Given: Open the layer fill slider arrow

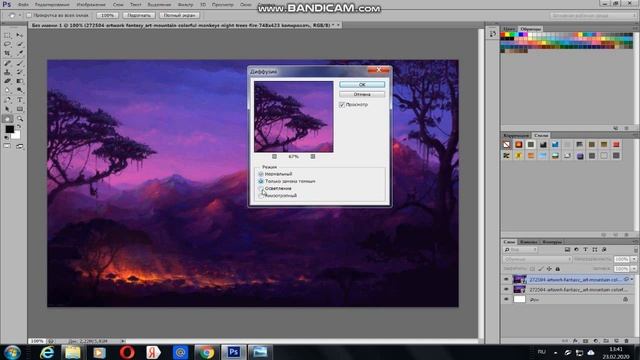Looking at the screenshot, I should coord(634,269).
